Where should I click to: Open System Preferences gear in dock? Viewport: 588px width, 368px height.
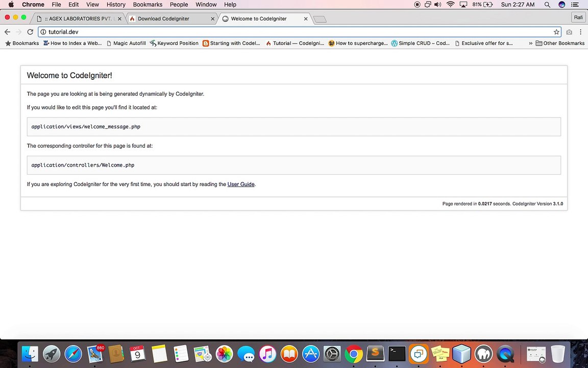pos(332,354)
